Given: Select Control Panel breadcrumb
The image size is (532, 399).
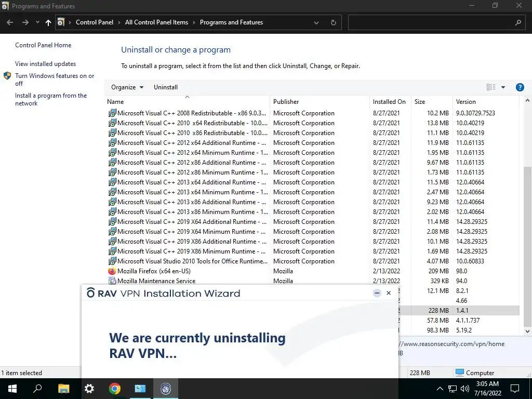Looking at the screenshot, I should 95,22.
